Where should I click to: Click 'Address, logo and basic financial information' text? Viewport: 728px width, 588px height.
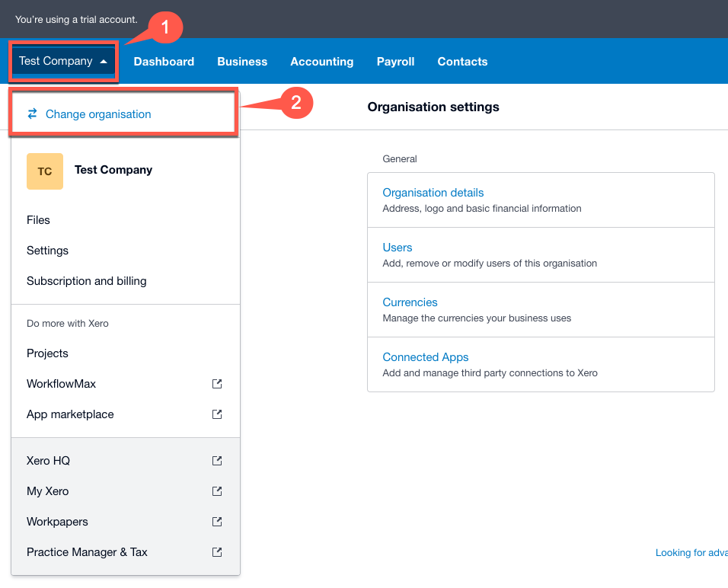482,209
